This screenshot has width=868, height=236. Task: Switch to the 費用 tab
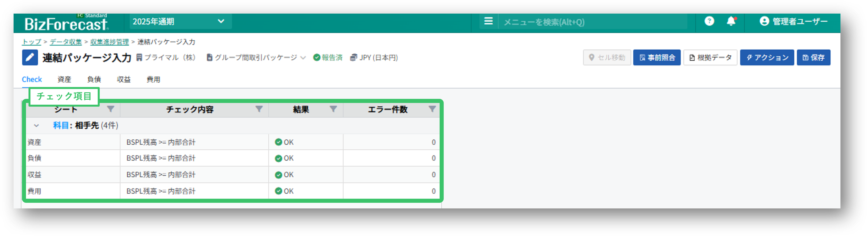click(153, 79)
